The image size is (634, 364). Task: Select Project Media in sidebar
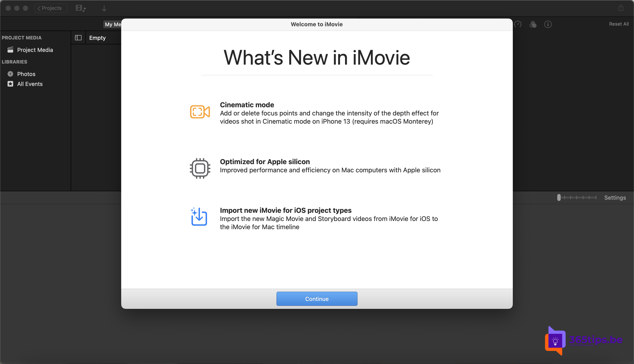pyautogui.click(x=35, y=50)
